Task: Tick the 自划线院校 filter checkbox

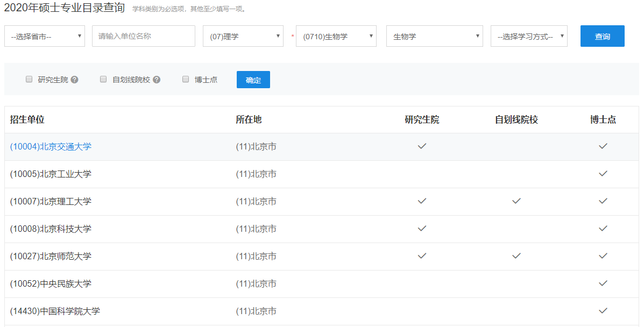Action: pos(103,79)
